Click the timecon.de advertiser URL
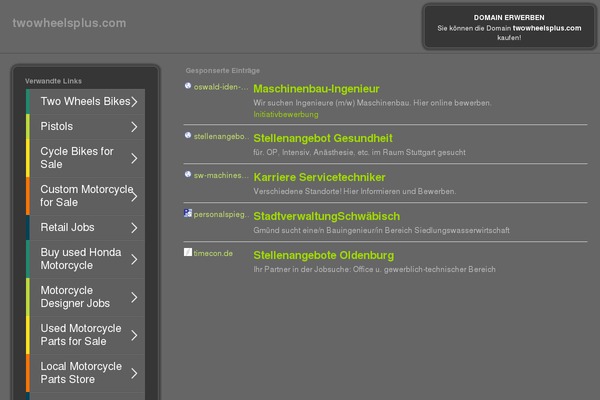This screenshot has height=400, width=600. point(213,253)
